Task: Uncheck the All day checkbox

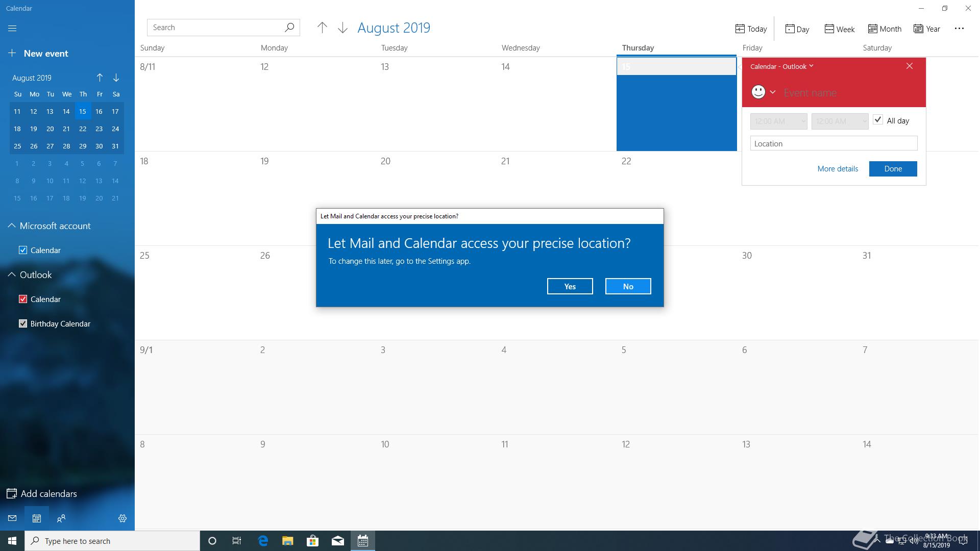Action: pyautogui.click(x=878, y=120)
